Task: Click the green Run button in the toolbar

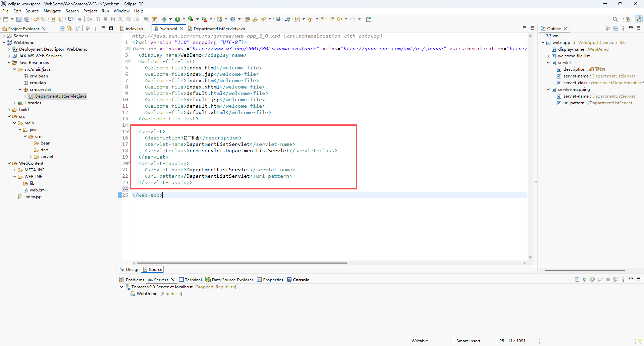Action: coord(177,19)
